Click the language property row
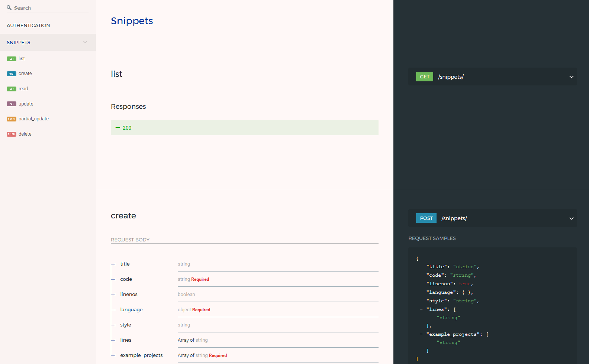 (x=131, y=310)
